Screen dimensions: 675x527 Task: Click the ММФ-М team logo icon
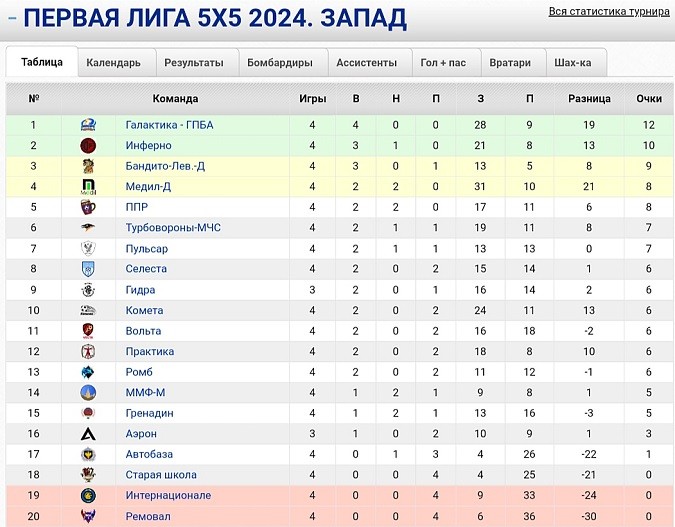tap(88, 393)
